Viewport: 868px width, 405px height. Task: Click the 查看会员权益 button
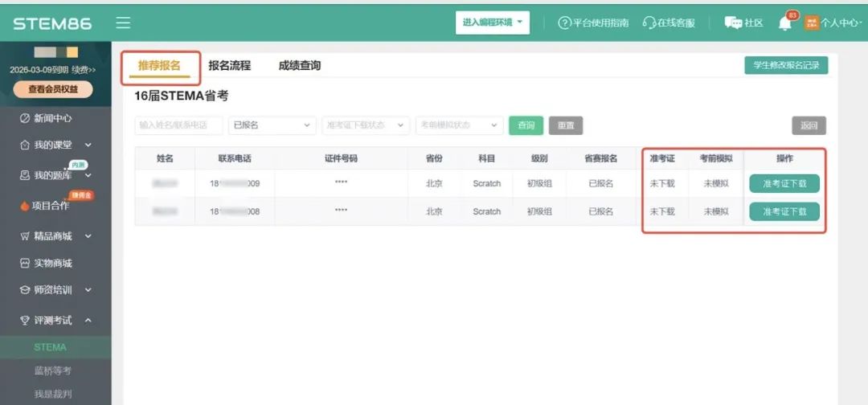[53, 89]
